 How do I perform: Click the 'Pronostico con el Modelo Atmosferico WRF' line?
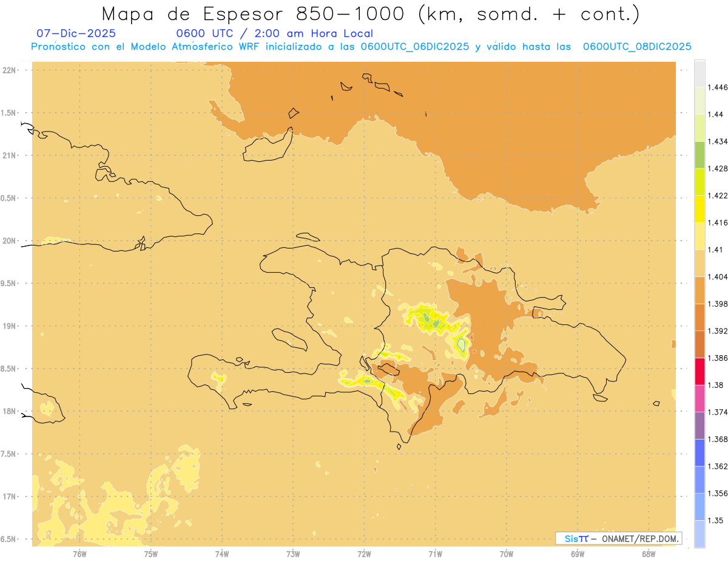pos(361,46)
